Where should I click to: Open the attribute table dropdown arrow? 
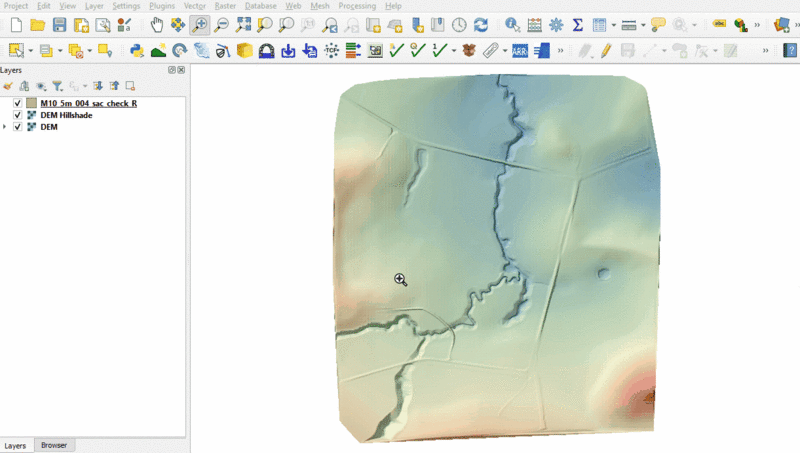click(612, 25)
